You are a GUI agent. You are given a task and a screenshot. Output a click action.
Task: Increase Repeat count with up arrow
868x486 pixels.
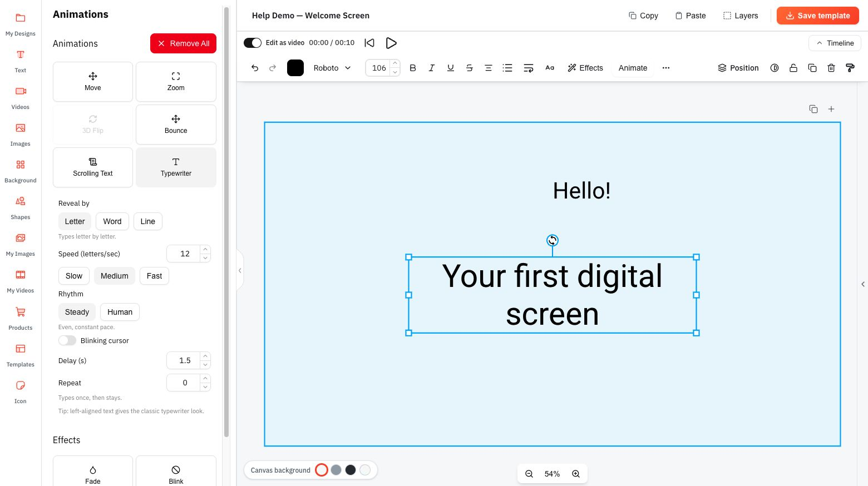tap(205, 378)
